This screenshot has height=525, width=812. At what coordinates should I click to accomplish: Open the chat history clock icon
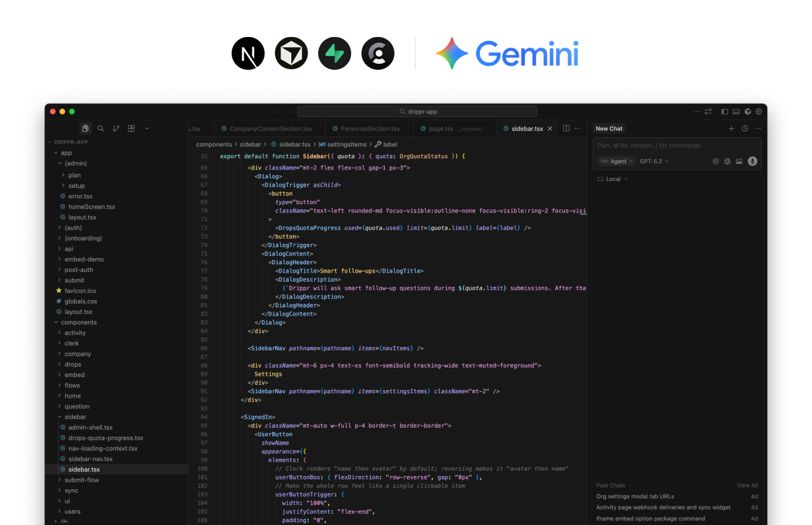pyautogui.click(x=745, y=128)
